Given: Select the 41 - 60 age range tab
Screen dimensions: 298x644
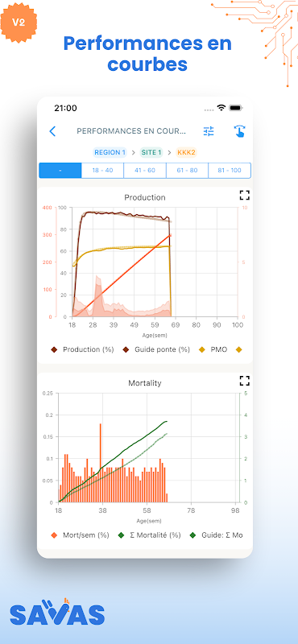Looking at the screenshot, I should pyautogui.click(x=145, y=170).
